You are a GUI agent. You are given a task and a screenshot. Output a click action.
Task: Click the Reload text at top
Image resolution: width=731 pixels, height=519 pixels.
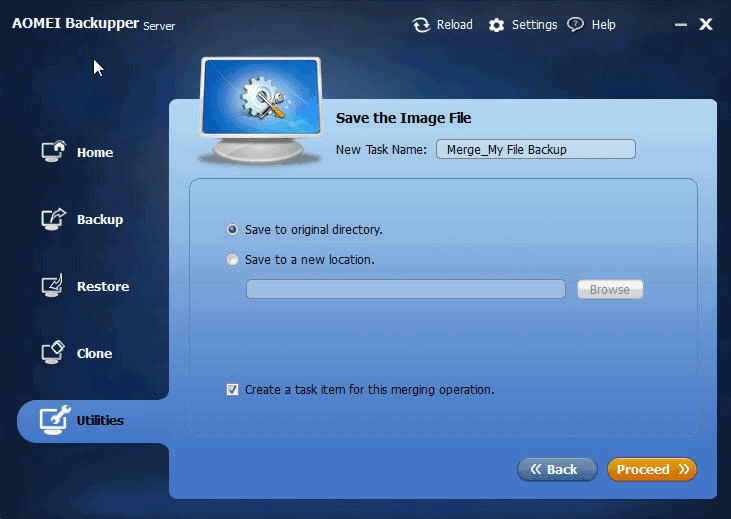click(x=455, y=25)
